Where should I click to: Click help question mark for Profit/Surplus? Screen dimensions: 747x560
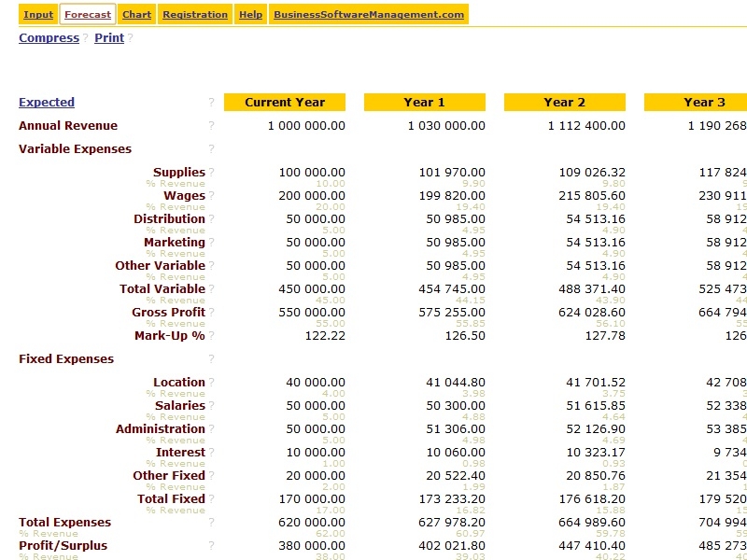(x=211, y=546)
